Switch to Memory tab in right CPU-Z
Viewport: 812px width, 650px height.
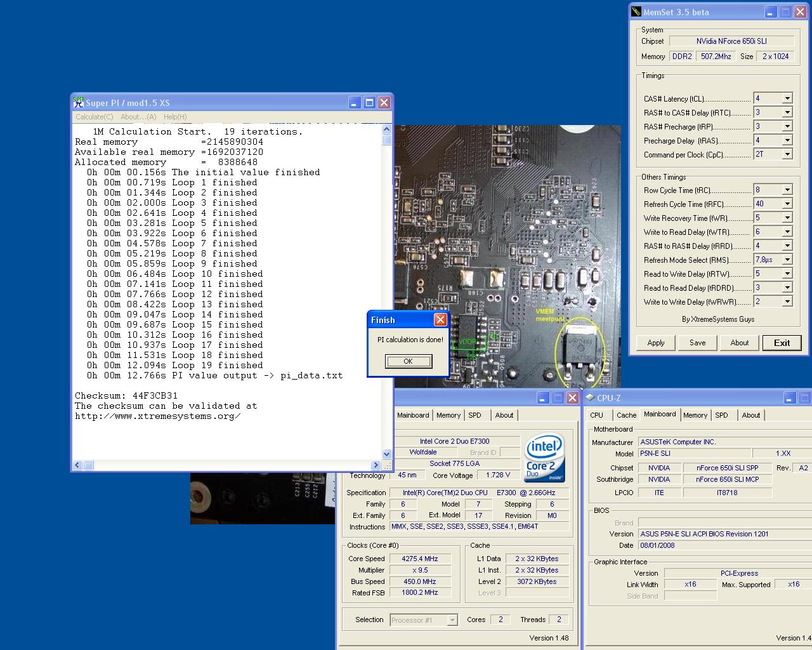(x=695, y=415)
